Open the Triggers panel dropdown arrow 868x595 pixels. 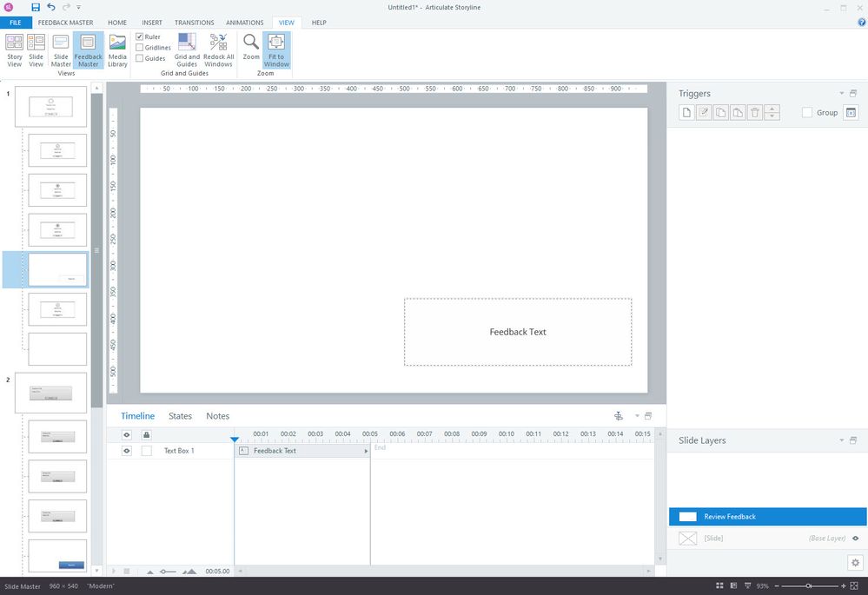pyautogui.click(x=841, y=94)
